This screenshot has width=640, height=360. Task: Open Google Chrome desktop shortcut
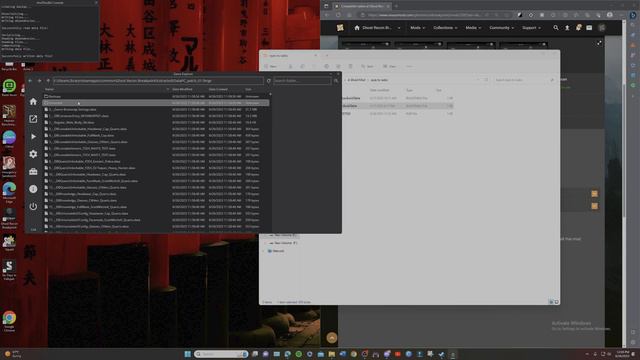9,321
